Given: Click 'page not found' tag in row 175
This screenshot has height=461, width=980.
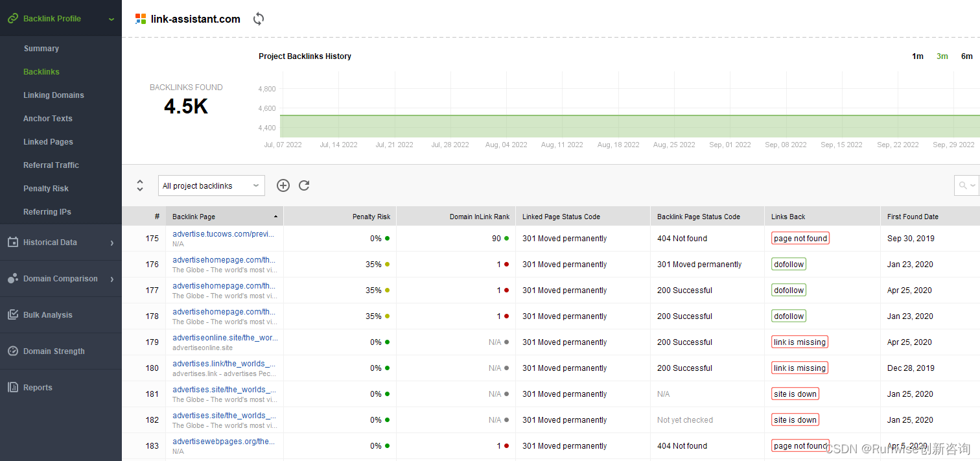Looking at the screenshot, I should coord(800,239).
